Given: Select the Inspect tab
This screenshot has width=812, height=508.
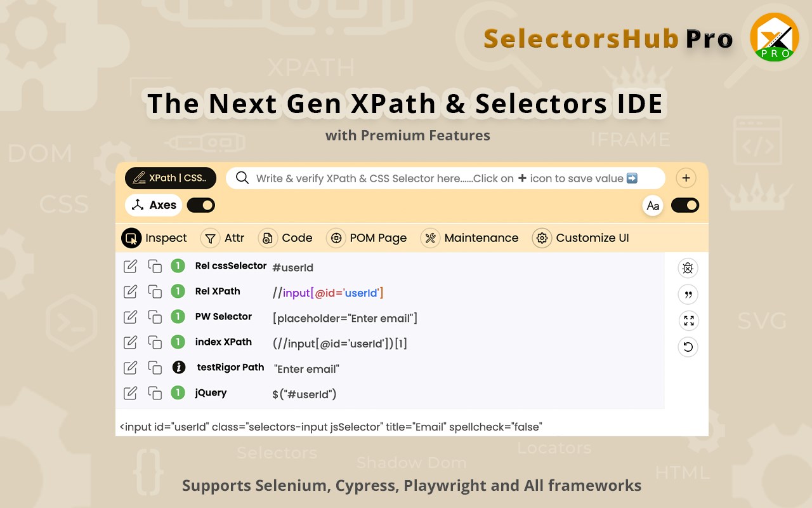Looking at the screenshot, I should coord(154,238).
